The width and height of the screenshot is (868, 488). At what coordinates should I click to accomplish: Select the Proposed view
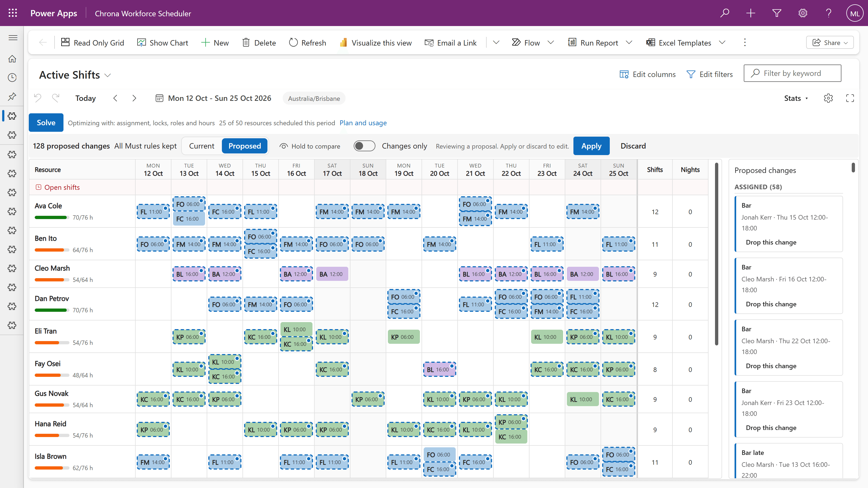(x=245, y=146)
